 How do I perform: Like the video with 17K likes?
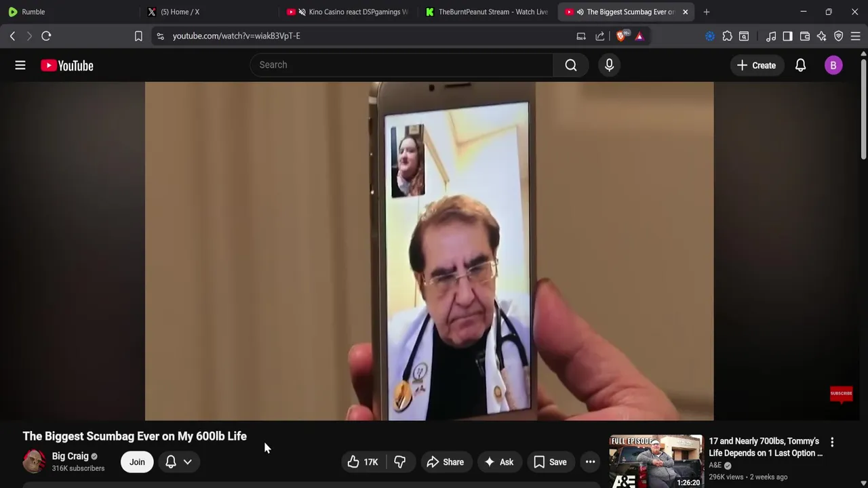(363, 462)
